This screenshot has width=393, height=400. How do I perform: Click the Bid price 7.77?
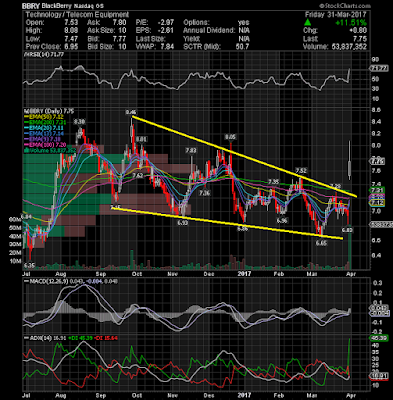pyautogui.click(x=120, y=39)
